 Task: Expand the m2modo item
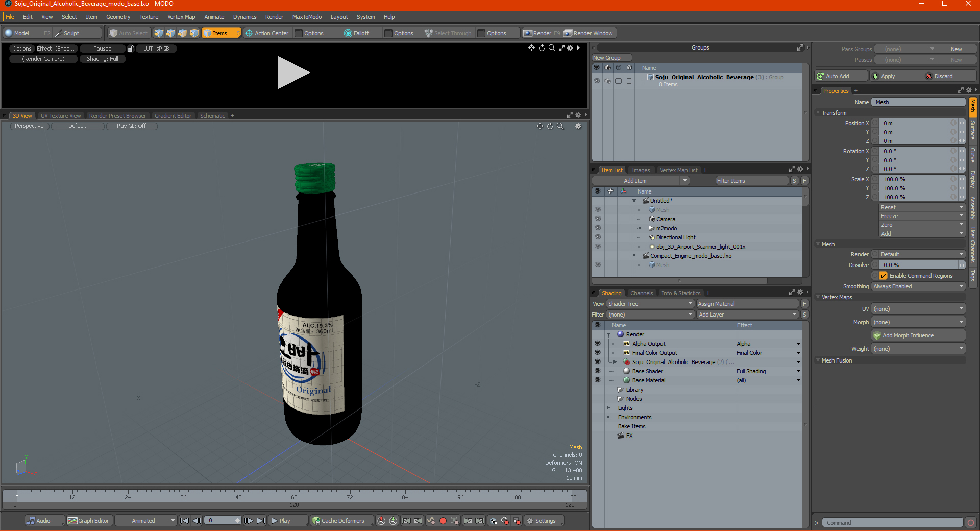click(x=640, y=228)
